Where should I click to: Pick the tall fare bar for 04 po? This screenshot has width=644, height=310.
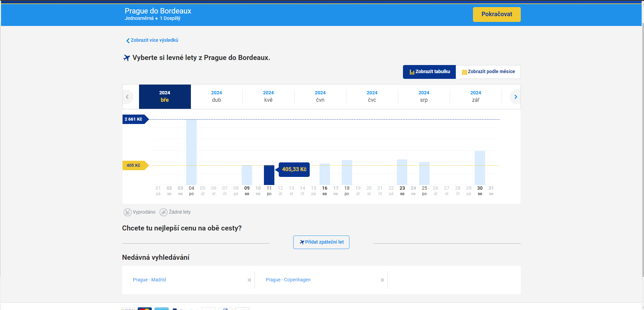(x=191, y=152)
